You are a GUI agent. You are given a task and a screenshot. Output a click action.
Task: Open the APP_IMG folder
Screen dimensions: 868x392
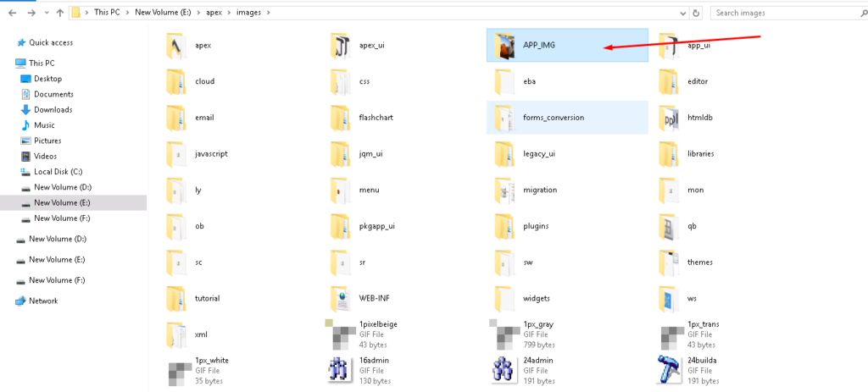click(x=538, y=45)
